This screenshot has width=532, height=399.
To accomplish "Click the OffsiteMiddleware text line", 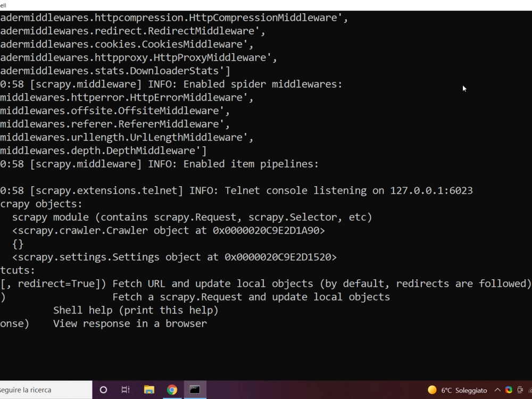I will 115,111.
